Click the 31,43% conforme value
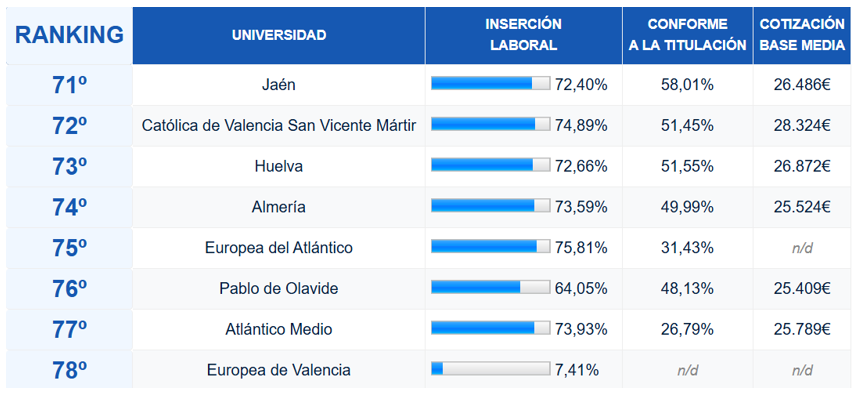The width and height of the screenshot is (853, 397). tap(688, 248)
